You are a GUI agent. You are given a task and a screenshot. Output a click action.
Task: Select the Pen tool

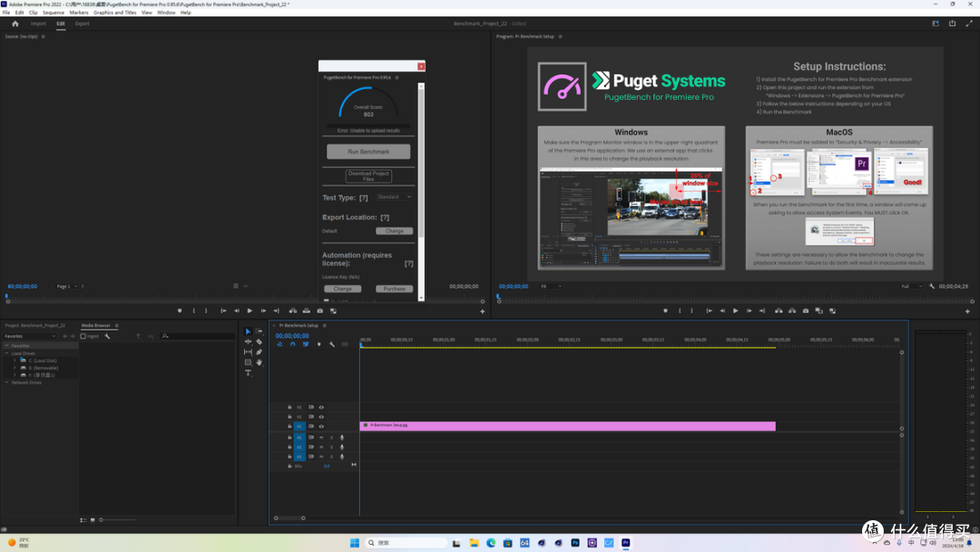tap(259, 352)
